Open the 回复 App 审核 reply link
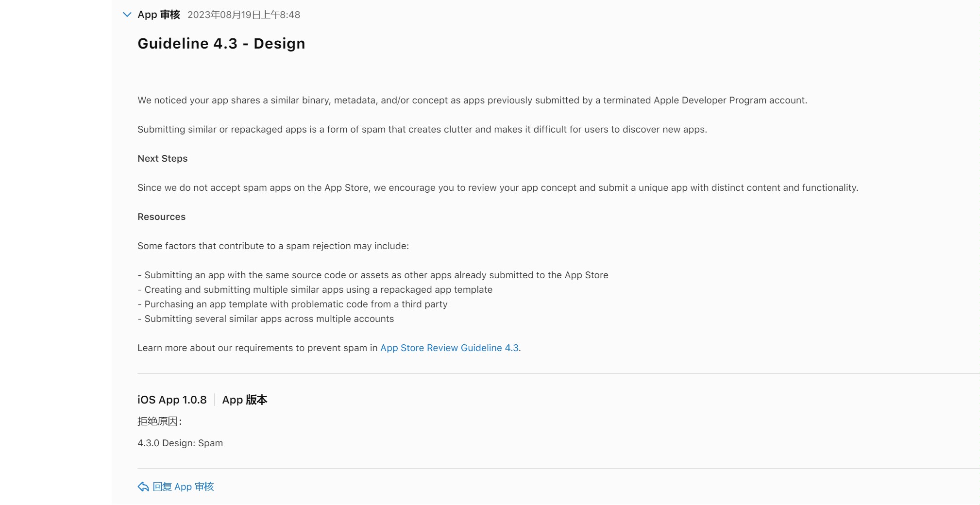 pyautogui.click(x=183, y=487)
